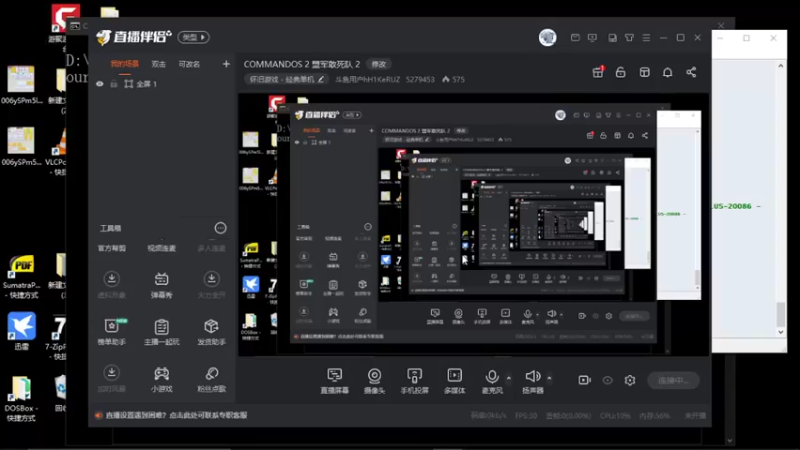Image resolution: width=800 pixels, height=450 pixels.
Task: Toggle the lock on the 全屏 1 source
Action: click(x=114, y=84)
